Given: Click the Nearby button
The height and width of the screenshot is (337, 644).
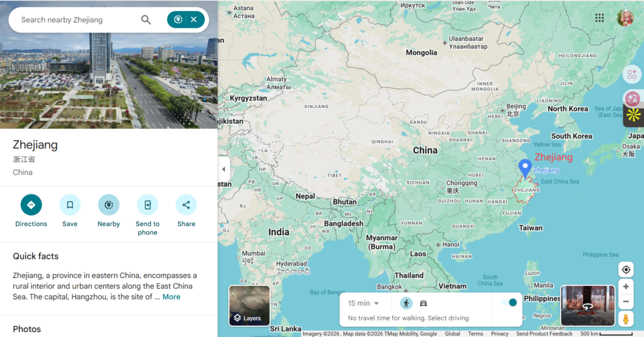Looking at the screenshot, I should [108, 205].
